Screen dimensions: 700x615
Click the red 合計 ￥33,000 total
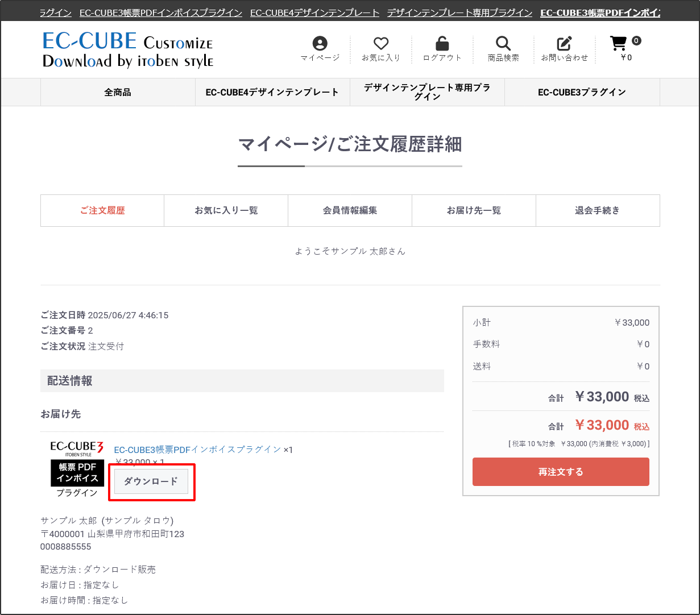(x=599, y=426)
